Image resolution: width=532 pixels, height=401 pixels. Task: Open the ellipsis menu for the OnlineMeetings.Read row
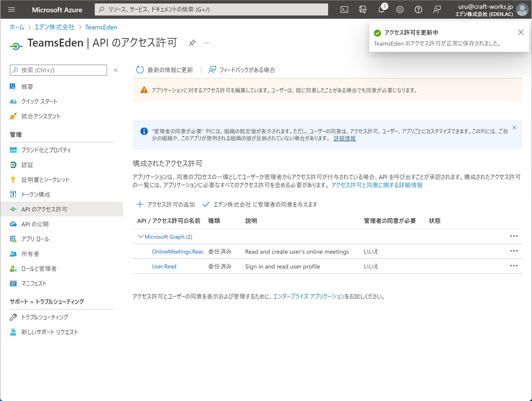[514, 251]
